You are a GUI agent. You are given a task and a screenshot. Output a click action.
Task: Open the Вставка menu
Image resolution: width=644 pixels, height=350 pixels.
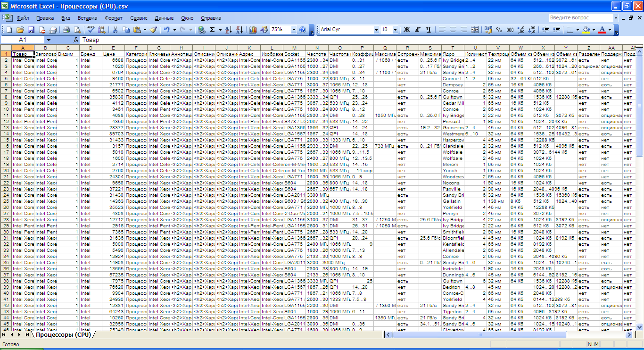click(x=87, y=18)
